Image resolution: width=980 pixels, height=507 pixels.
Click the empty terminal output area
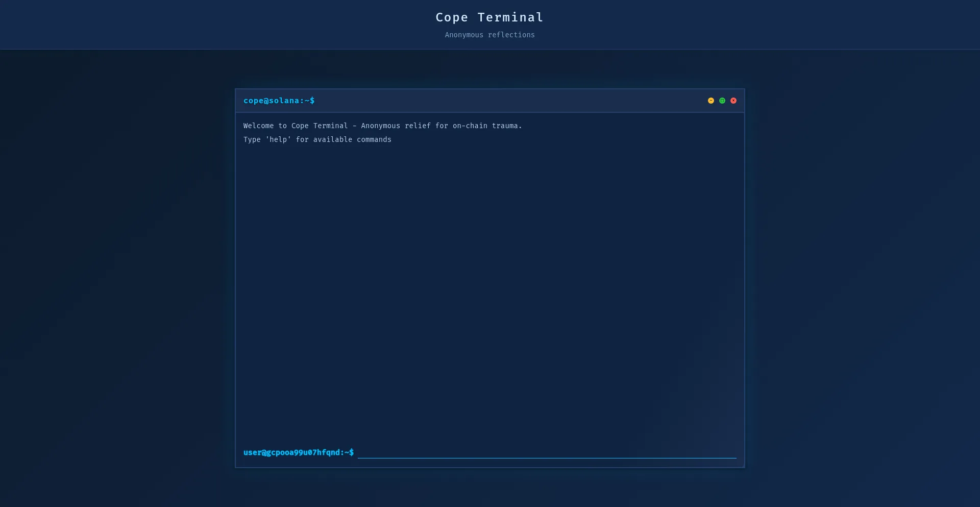[489, 286]
